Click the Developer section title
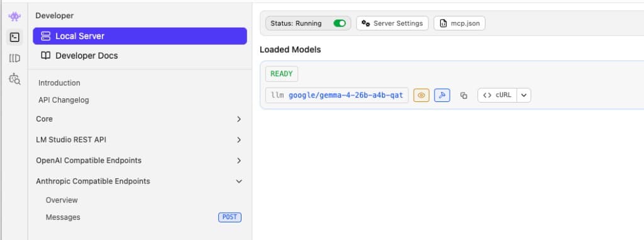 point(55,16)
